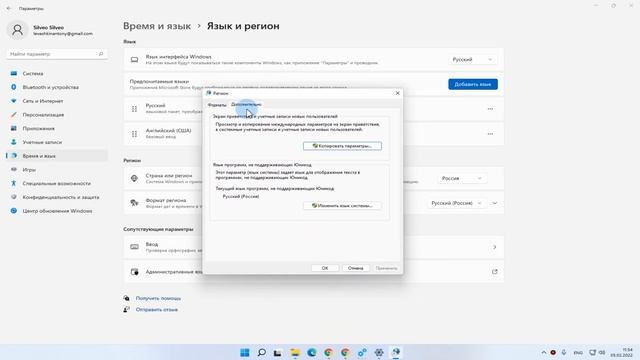Open Приложения in the sidebar
Viewport: 640px width, 360px height.
click(x=57, y=129)
